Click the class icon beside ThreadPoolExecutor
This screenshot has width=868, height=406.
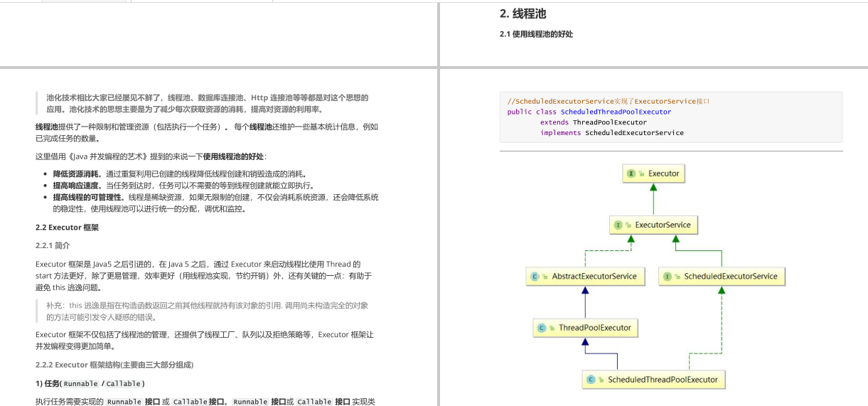pyautogui.click(x=542, y=328)
